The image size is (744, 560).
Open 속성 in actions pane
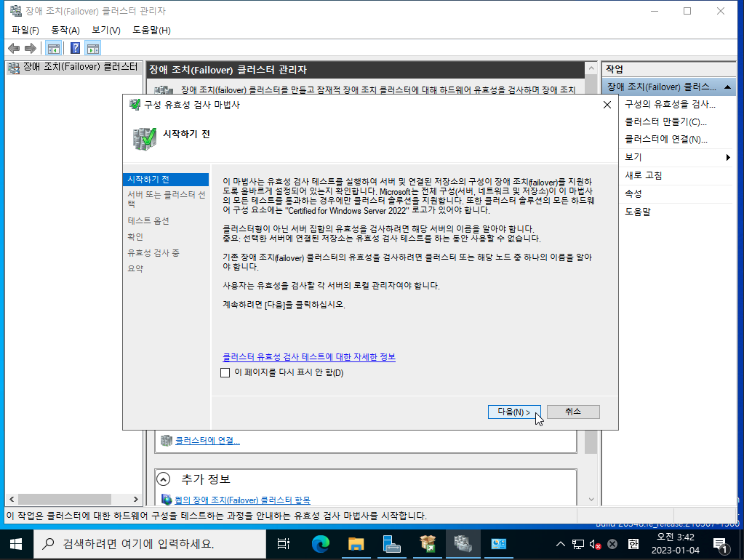633,193
